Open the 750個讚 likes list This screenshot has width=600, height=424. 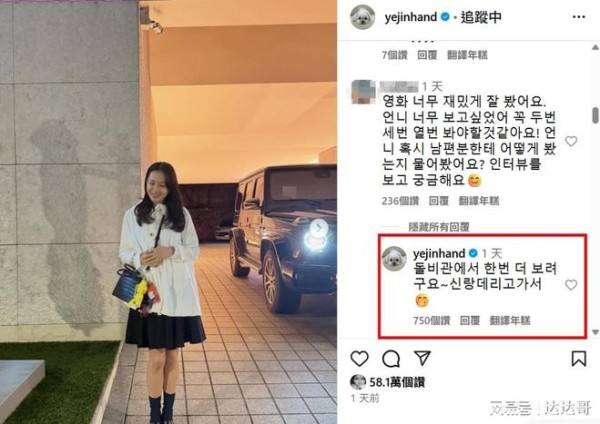tap(431, 320)
